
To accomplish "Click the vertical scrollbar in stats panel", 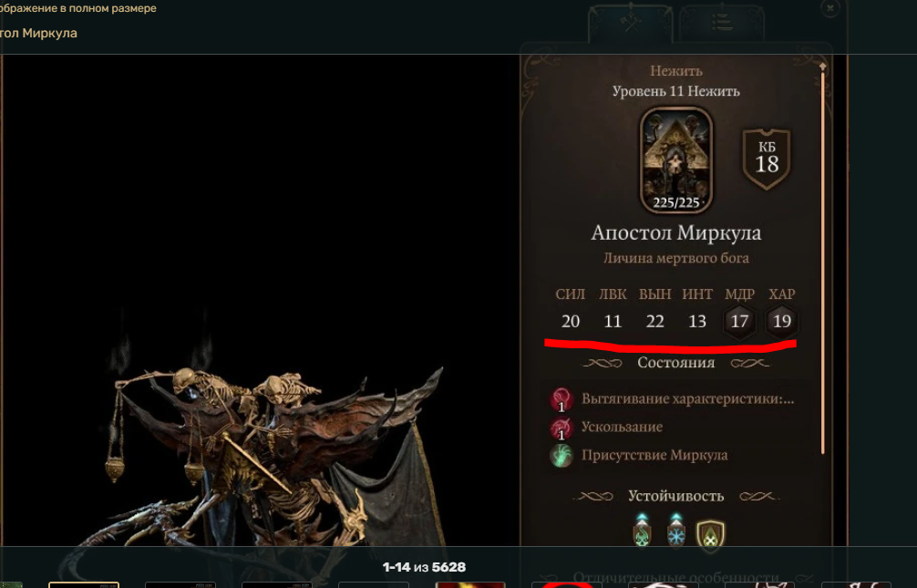I will click(823, 259).
